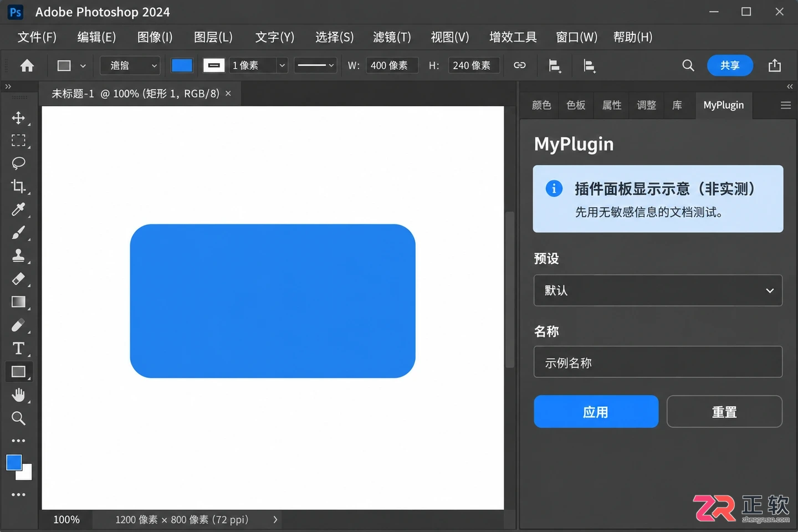Click the 重置 button

pyautogui.click(x=724, y=412)
